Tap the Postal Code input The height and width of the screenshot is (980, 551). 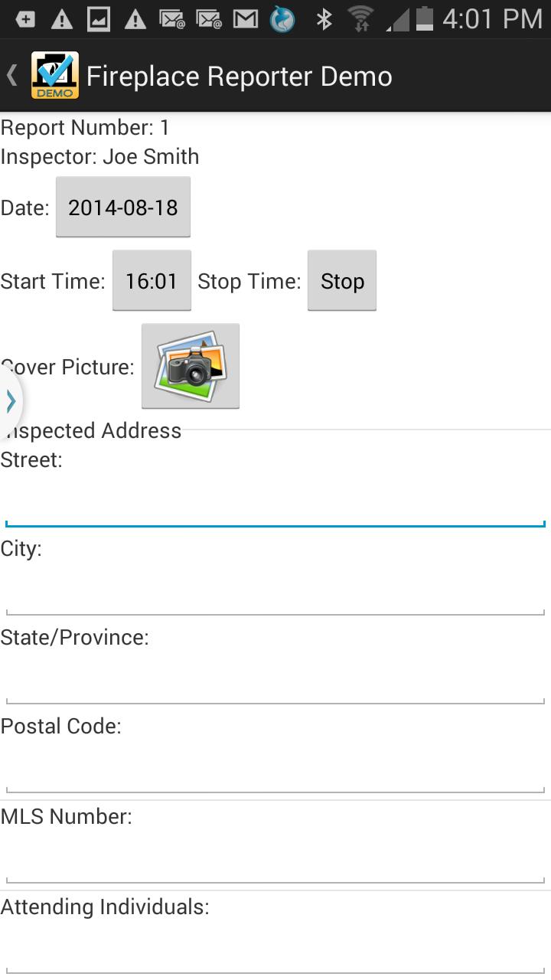(275, 772)
